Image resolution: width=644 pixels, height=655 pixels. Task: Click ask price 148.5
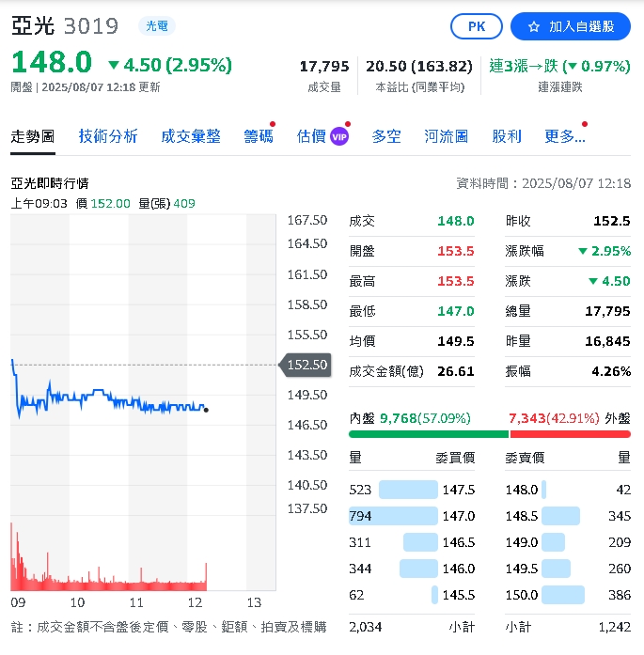tap(522, 516)
